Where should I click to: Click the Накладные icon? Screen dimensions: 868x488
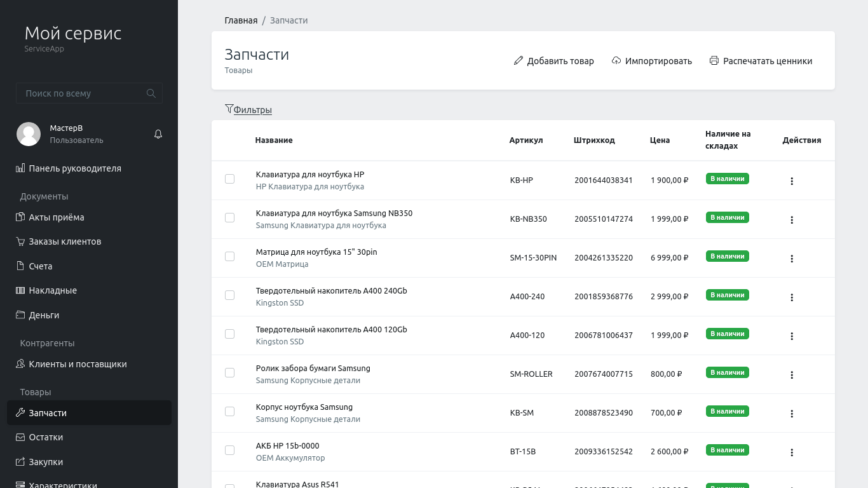[20, 290]
